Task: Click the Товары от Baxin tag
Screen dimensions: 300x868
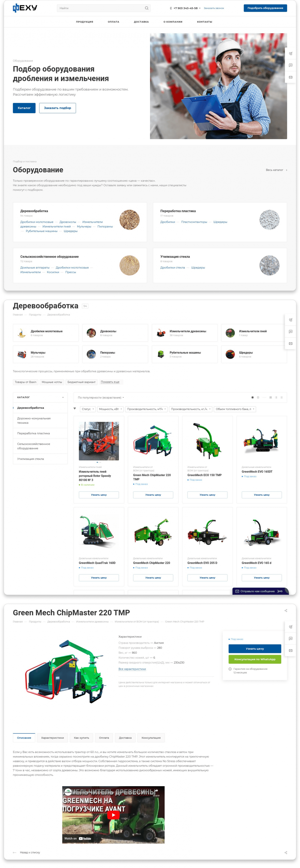Action: tap(25, 382)
